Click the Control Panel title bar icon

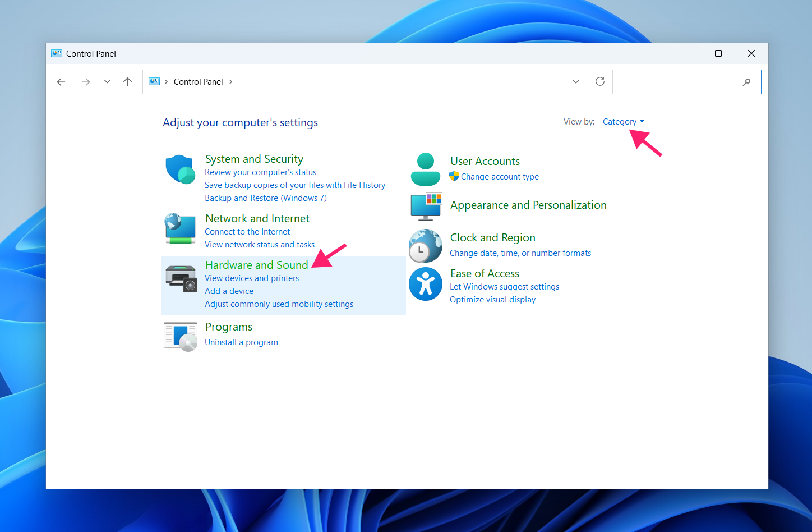(57, 53)
